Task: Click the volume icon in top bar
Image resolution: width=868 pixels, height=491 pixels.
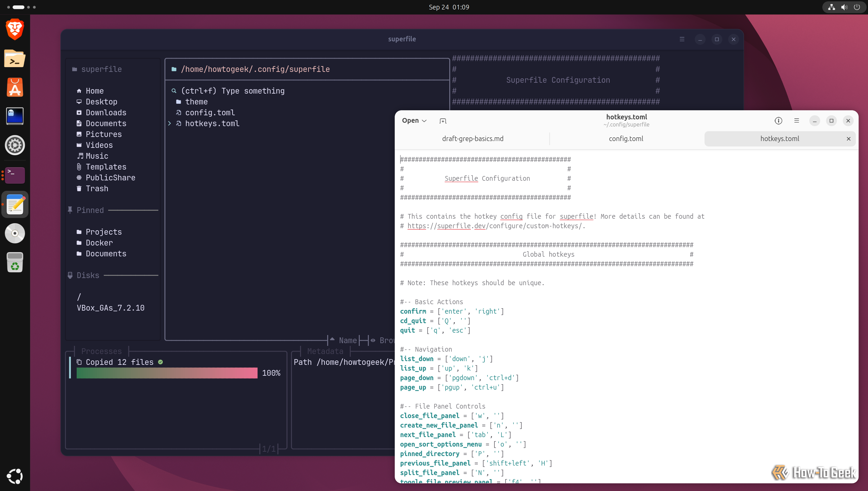Action: pyautogui.click(x=844, y=7)
